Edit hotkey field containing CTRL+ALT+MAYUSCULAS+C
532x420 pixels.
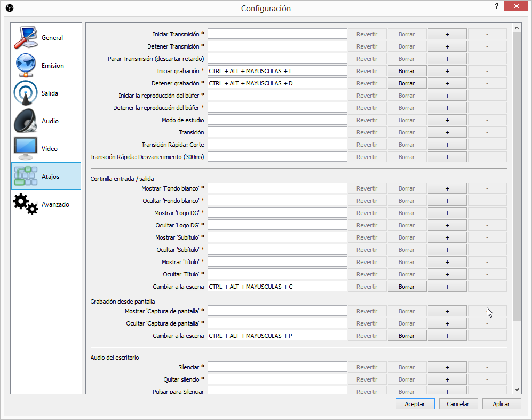[277, 286]
